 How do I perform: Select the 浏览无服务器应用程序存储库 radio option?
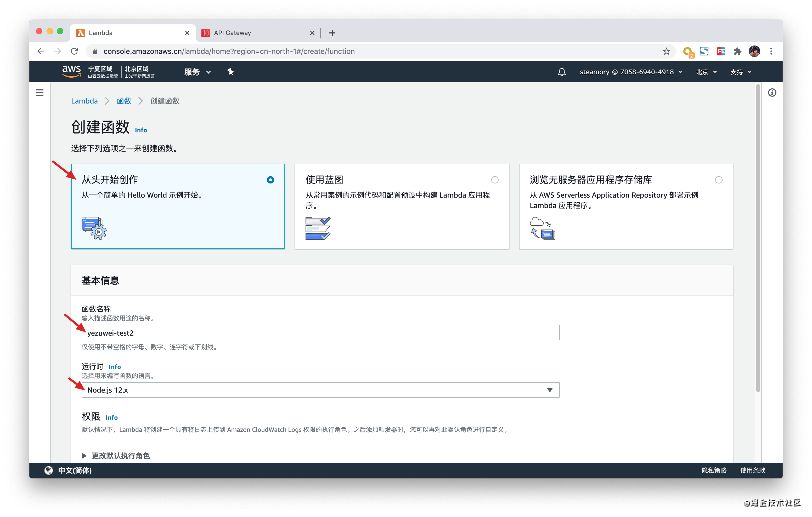719,180
